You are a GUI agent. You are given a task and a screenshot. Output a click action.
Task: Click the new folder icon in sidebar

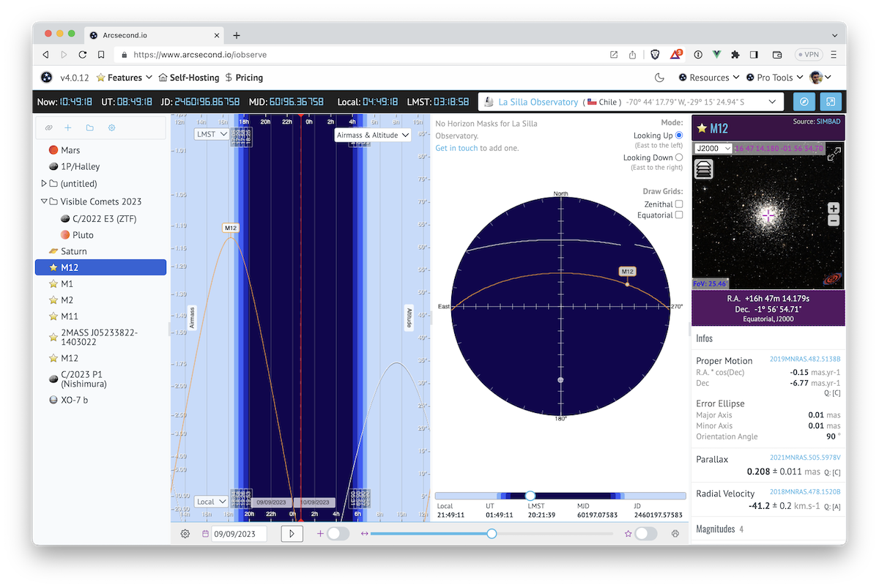pyautogui.click(x=89, y=127)
